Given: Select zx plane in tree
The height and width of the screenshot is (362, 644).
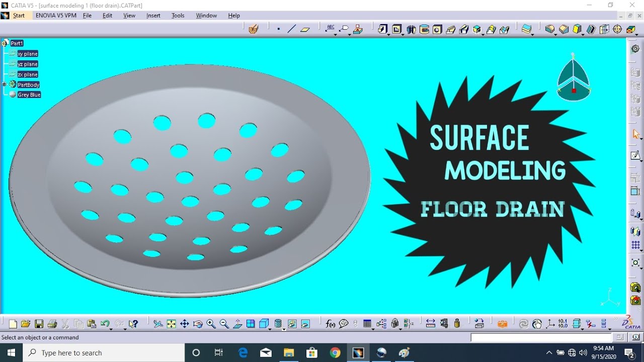Looking at the screenshot, I should [28, 74].
